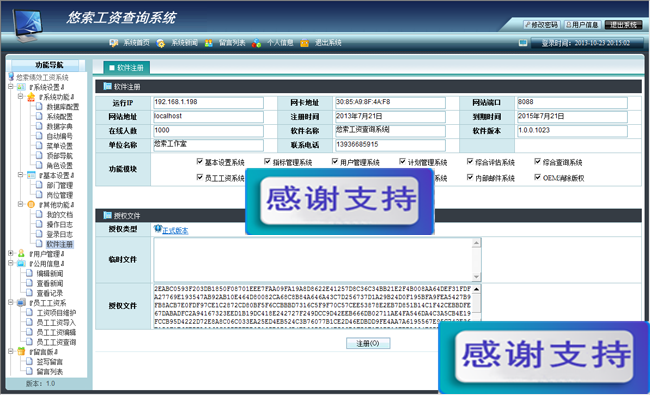
Task: Click the page icon next to 菜单设置
Action: (x=39, y=145)
